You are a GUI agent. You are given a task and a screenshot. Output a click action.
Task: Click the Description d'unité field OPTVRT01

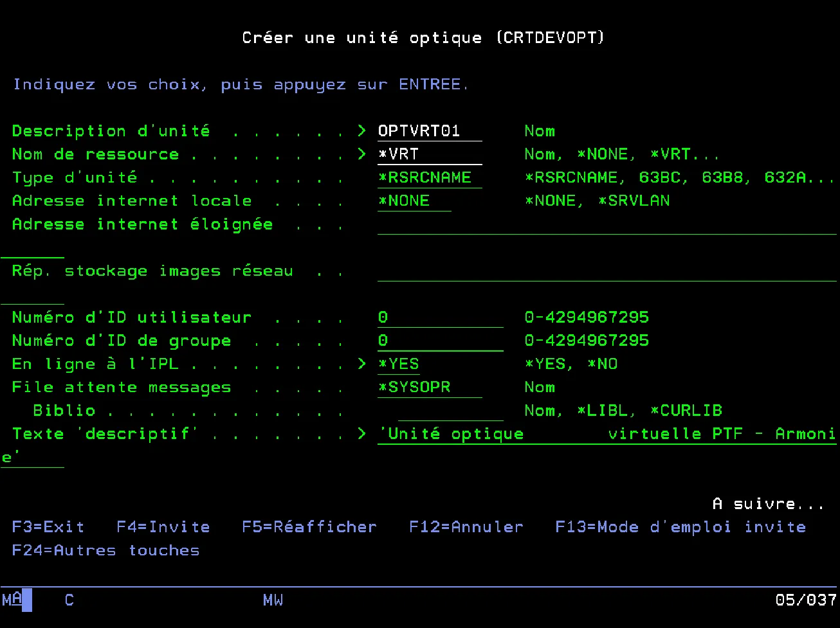point(430,131)
